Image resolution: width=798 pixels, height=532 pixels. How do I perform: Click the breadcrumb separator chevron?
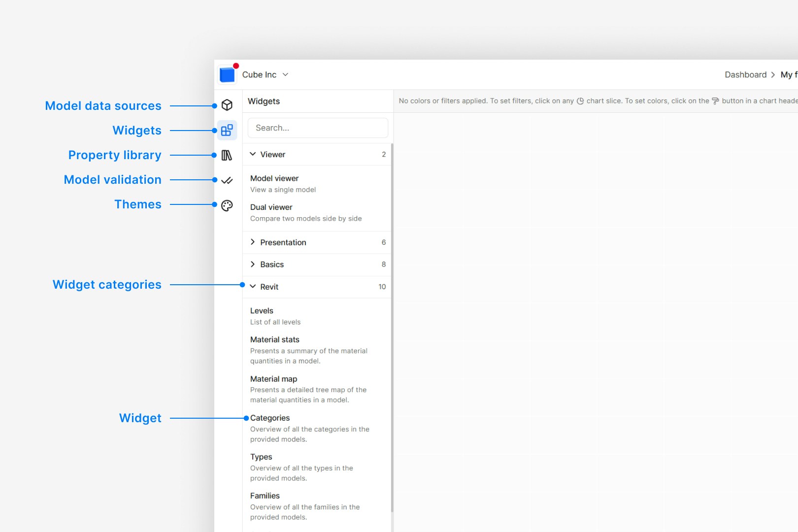(773, 75)
